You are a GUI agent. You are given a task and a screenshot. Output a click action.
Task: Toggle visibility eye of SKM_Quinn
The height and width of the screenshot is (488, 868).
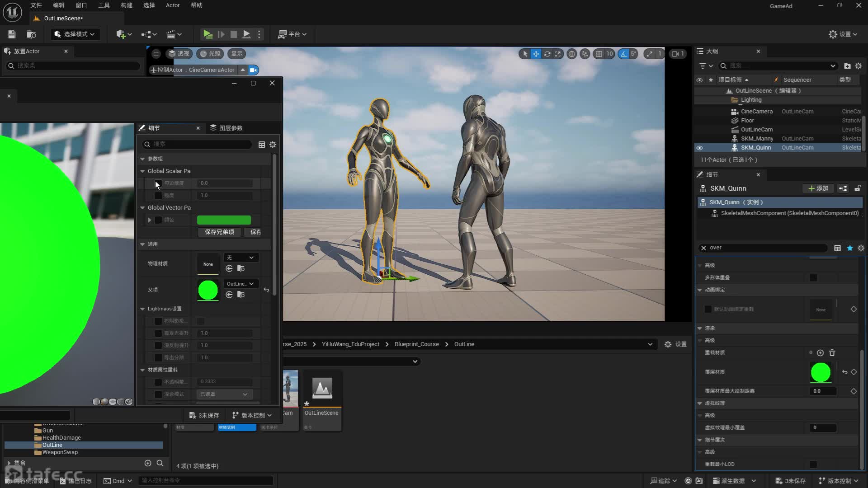699,148
